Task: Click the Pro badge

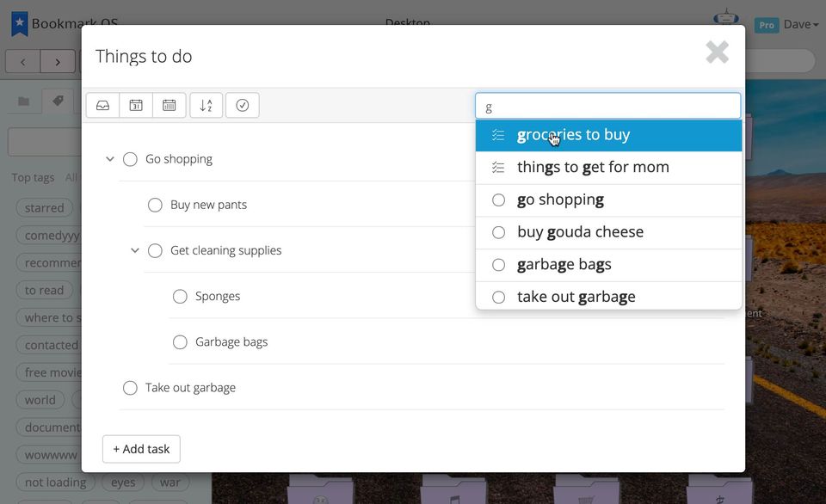Action: point(767,25)
